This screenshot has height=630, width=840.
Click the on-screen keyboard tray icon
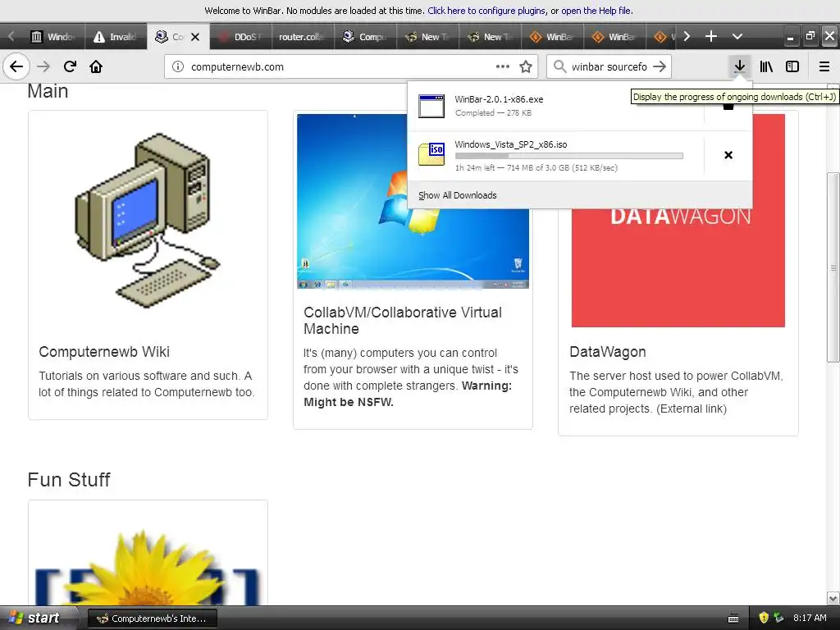click(733, 619)
